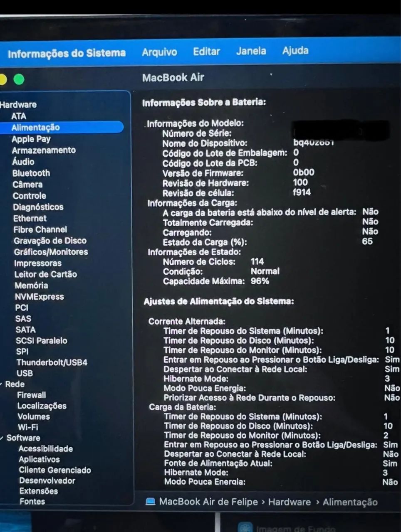Select Armazenamento in the sidebar
The height and width of the screenshot is (532, 401).
44,150
